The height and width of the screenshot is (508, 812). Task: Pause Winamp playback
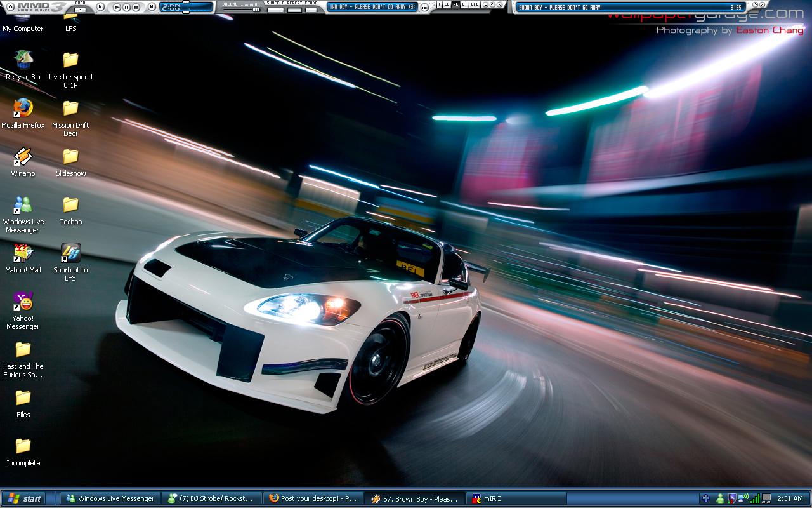[x=127, y=7]
